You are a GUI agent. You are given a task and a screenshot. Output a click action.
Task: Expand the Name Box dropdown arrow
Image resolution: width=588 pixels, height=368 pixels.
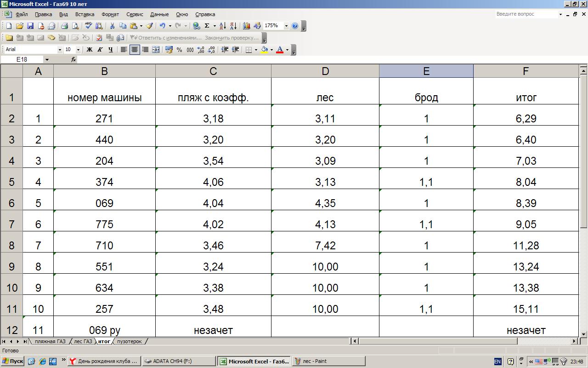coord(47,60)
